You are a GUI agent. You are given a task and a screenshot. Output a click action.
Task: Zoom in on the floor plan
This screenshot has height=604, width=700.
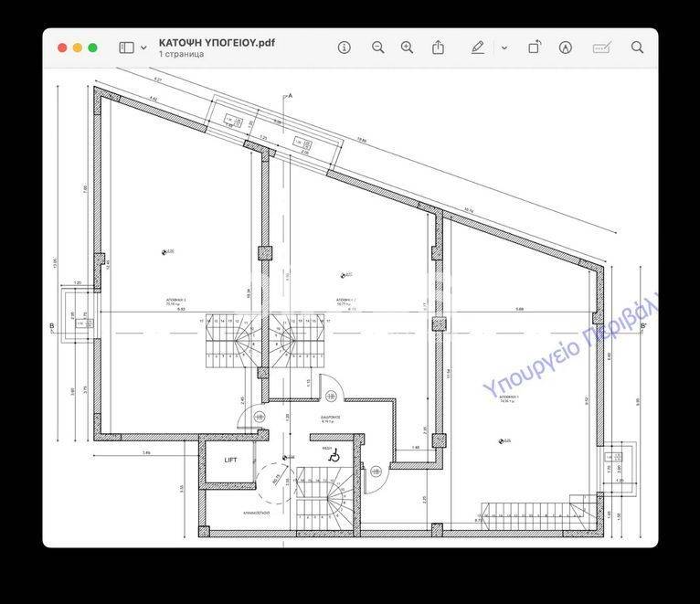click(408, 48)
